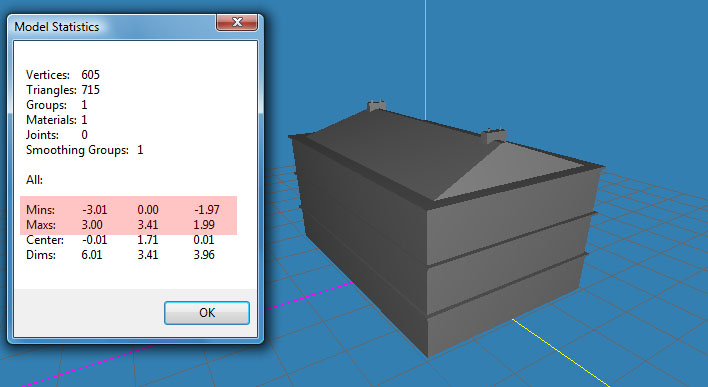Viewport: 708px width, 387px height.
Task: Click the Smoothing Groups: label
Action: click(77, 150)
